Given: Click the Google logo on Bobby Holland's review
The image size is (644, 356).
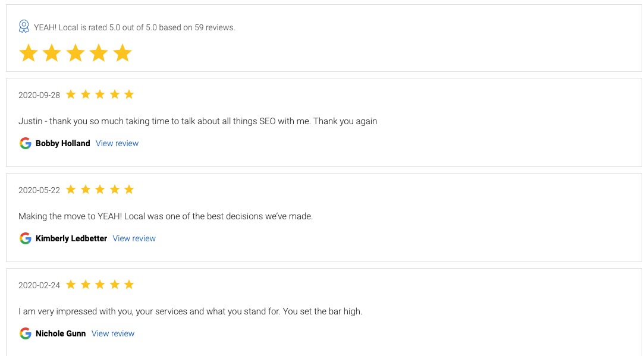Looking at the screenshot, I should [26, 143].
